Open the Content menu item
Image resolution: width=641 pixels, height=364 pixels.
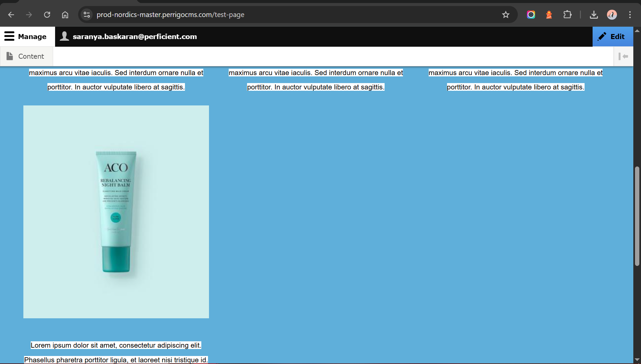pos(26,56)
